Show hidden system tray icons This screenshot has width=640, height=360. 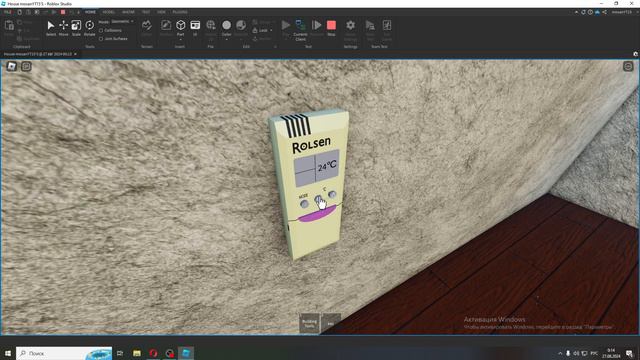(x=560, y=353)
